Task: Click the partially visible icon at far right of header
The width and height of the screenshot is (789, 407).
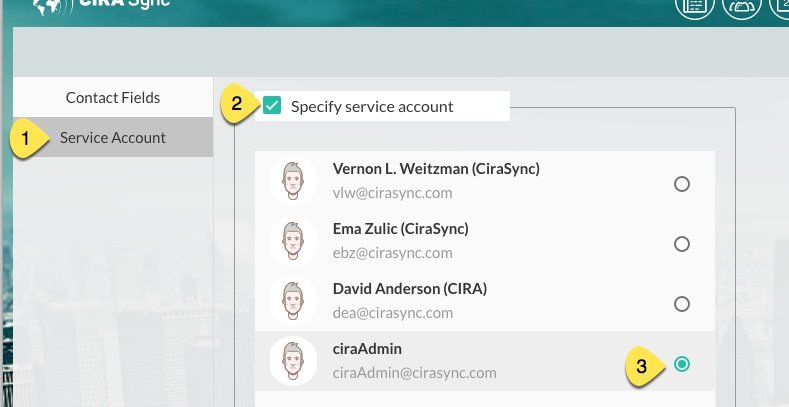Action: (779, 7)
